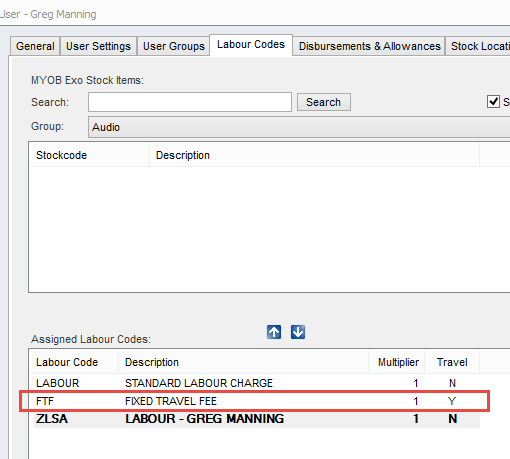Move selected labour code down with blue arrow
The height and width of the screenshot is (459, 510).
coord(298,332)
